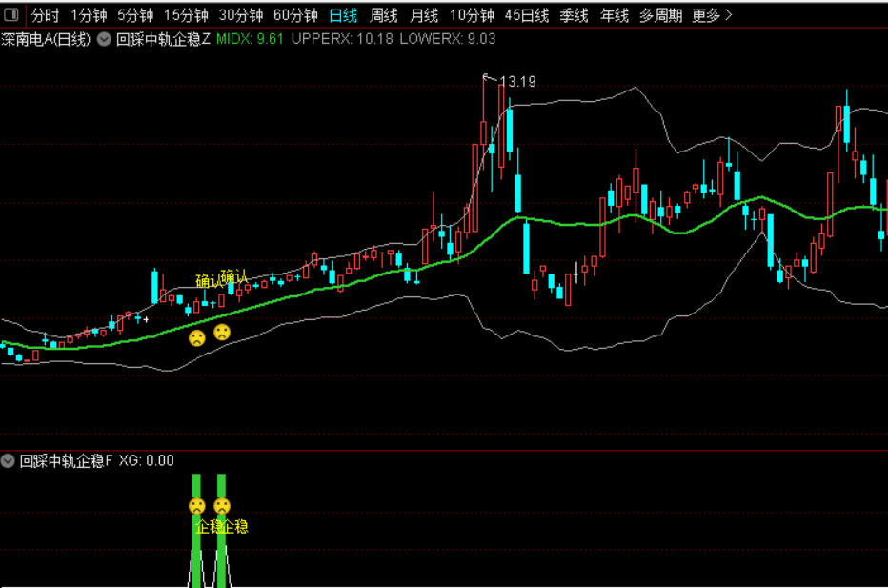Choose the 60分钟 period
The width and height of the screenshot is (888, 588).
(x=295, y=15)
